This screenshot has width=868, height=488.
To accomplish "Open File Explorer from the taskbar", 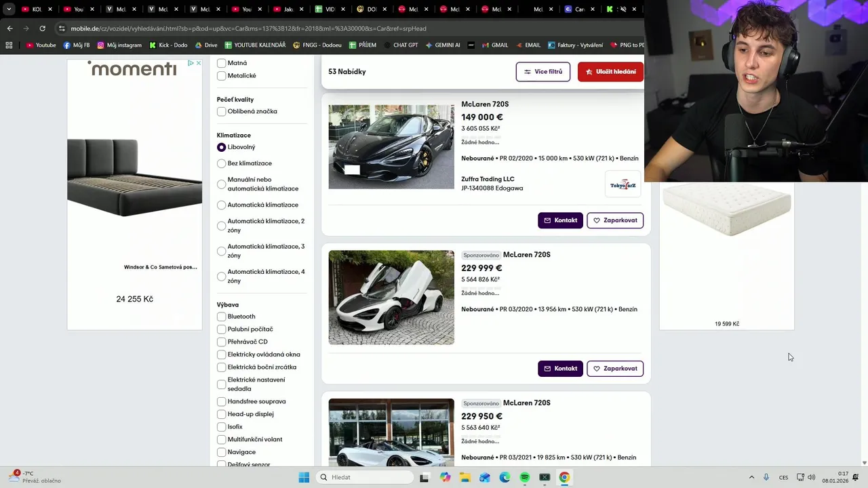I will pos(465,477).
